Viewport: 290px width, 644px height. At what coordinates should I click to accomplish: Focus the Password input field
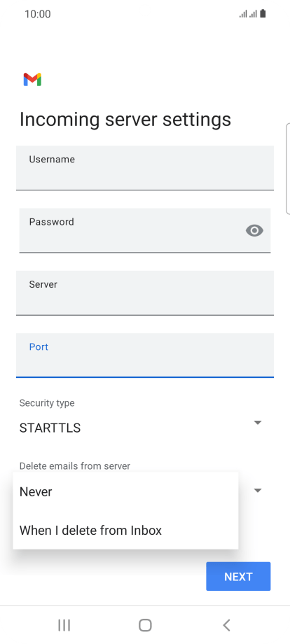point(145,230)
